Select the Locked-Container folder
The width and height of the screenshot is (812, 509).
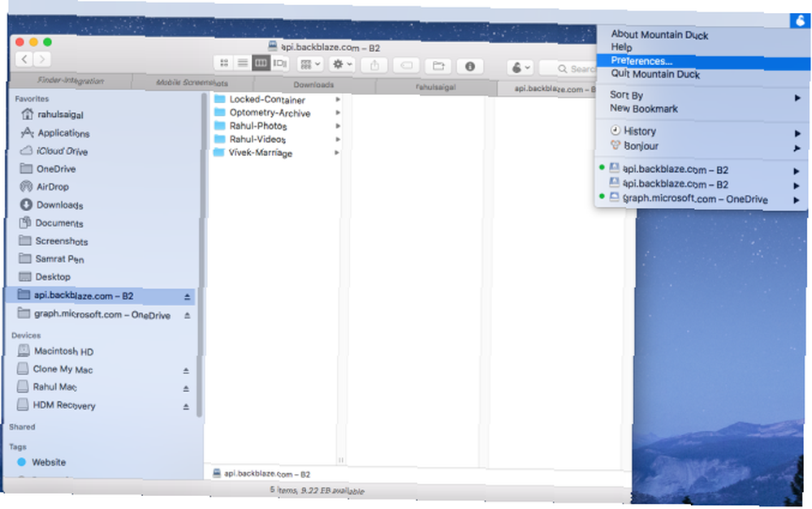click(x=260, y=99)
